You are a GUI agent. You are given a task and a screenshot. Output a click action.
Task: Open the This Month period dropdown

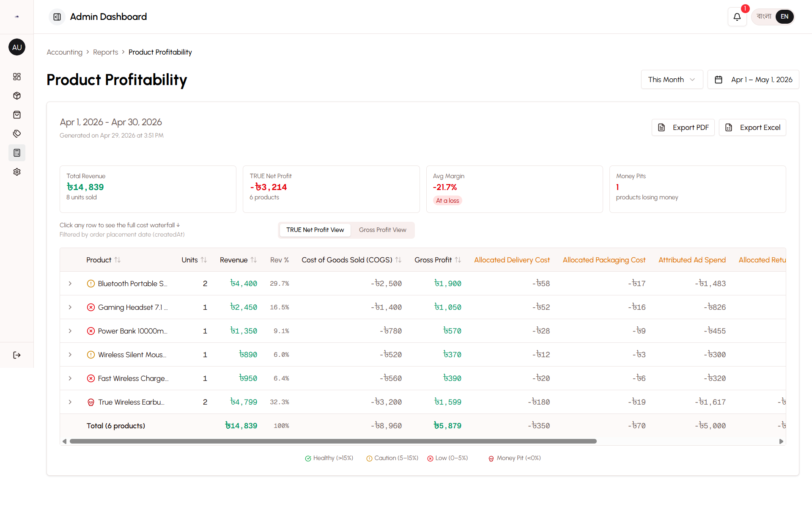click(672, 79)
